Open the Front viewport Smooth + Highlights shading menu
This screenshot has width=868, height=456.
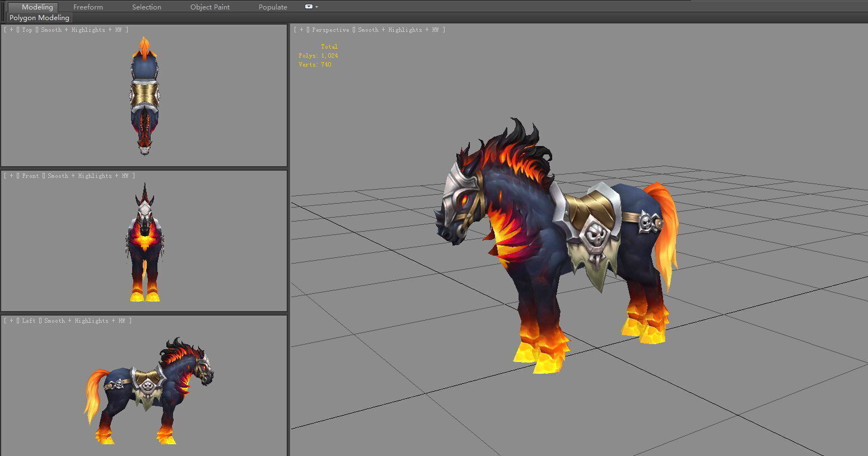88,176
